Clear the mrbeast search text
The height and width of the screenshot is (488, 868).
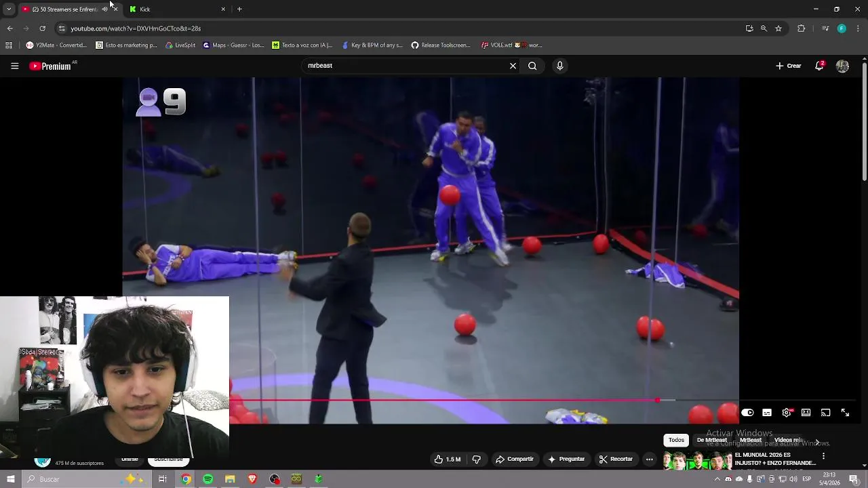[513, 66]
